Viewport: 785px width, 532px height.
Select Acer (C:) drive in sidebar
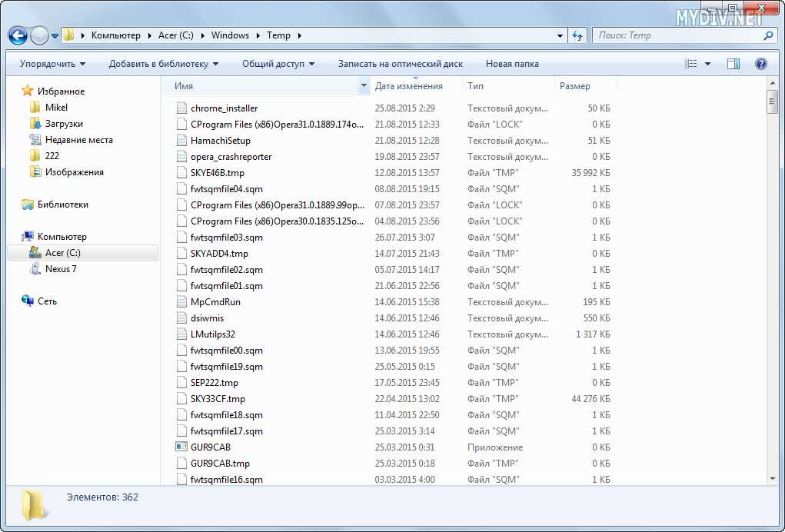tap(62, 253)
